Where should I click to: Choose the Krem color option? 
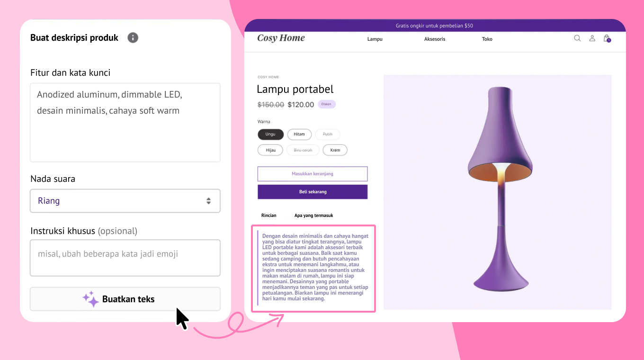335,150
